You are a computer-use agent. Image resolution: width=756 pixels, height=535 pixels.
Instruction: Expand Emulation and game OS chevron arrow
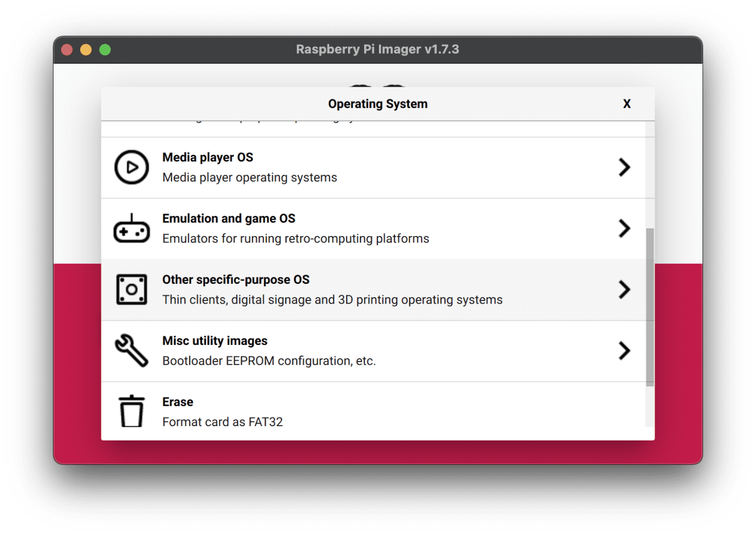pos(624,229)
